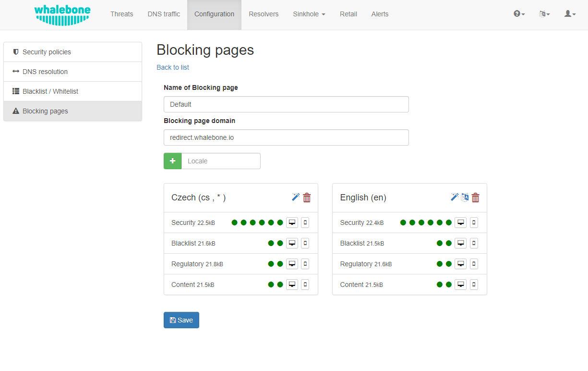The image size is (588, 371).
Task: Select the Configuration tab
Action: pos(214,14)
